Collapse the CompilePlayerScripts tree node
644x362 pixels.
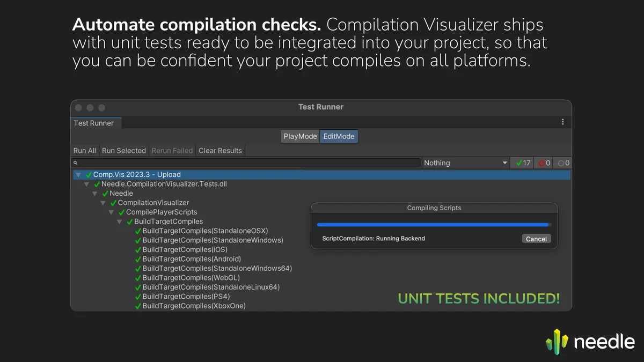(x=111, y=212)
